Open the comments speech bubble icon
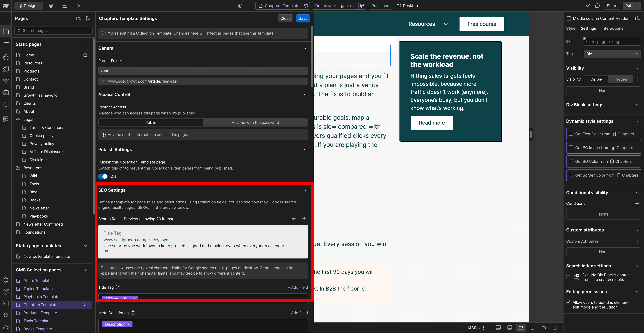 click(x=597, y=6)
